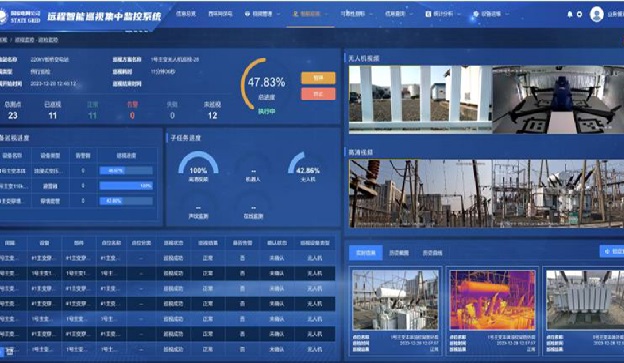Click the 避雷器 device type cell
The width and height of the screenshot is (624, 363).
(x=50, y=186)
